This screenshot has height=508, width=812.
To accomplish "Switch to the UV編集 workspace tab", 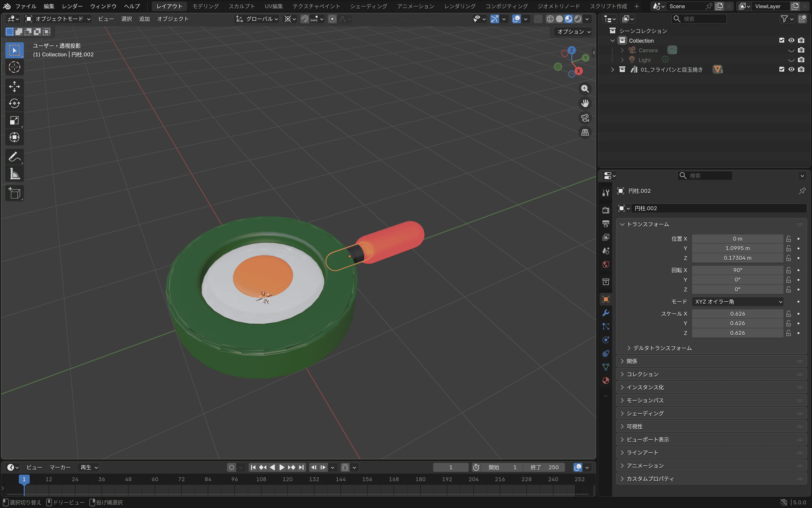I will pyautogui.click(x=274, y=6).
